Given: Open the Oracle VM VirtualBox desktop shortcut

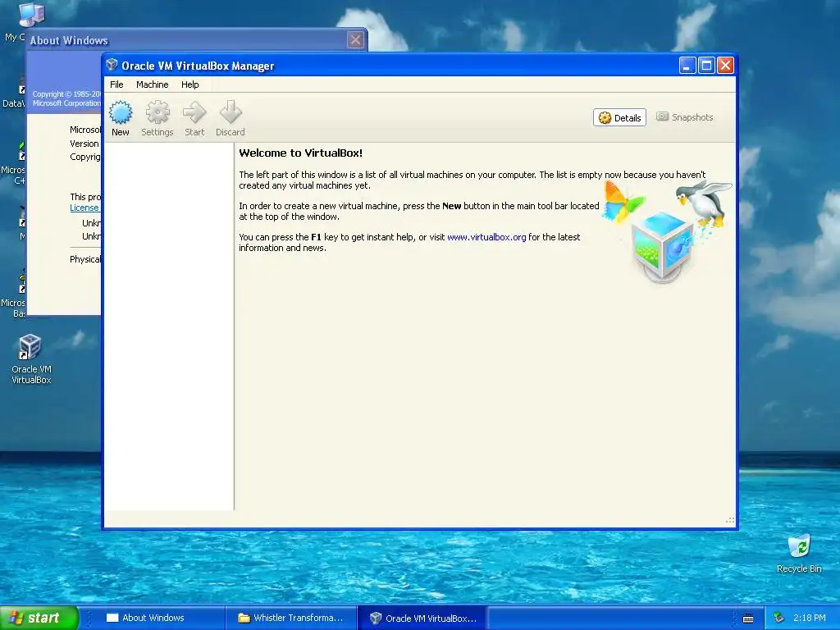Looking at the screenshot, I should [x=31, y=358].
